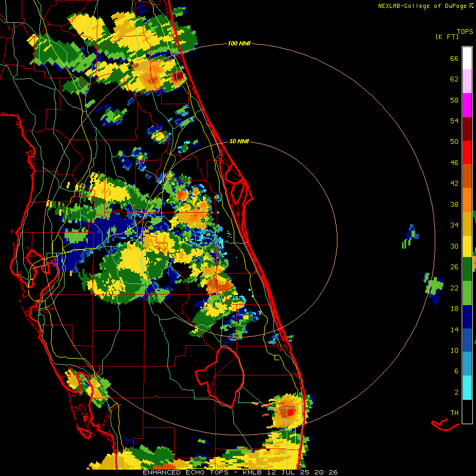The image size is (476, 476).
Task: Select the dark red legend swatch beside 54
Action: (x=467, y=129)
